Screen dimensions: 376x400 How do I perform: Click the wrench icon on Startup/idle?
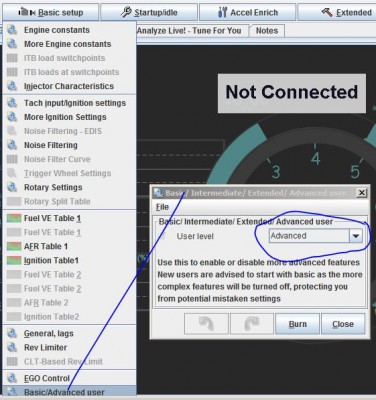[126, 12]
